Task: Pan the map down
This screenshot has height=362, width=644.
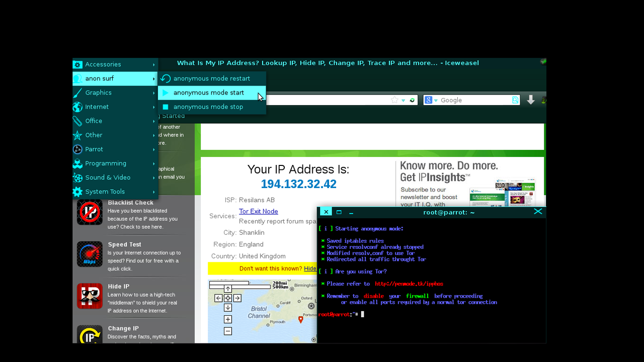Action: coord(228,308)
